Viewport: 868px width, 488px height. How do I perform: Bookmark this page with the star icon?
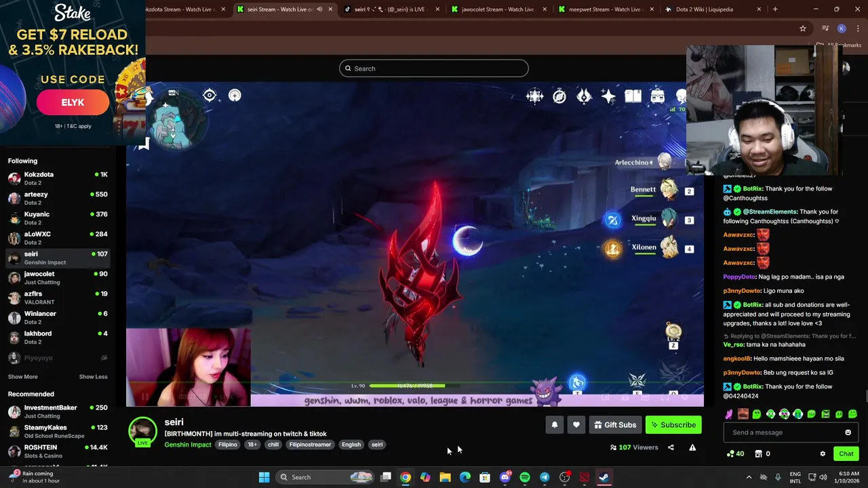[803, 28]
